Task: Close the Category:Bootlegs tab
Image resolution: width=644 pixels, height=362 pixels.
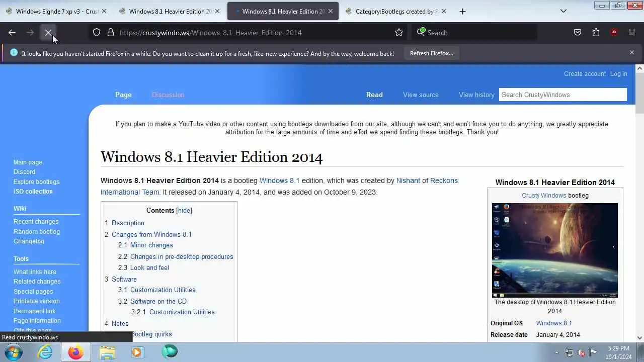Action: pyautogui.click(x=444, y=11)
